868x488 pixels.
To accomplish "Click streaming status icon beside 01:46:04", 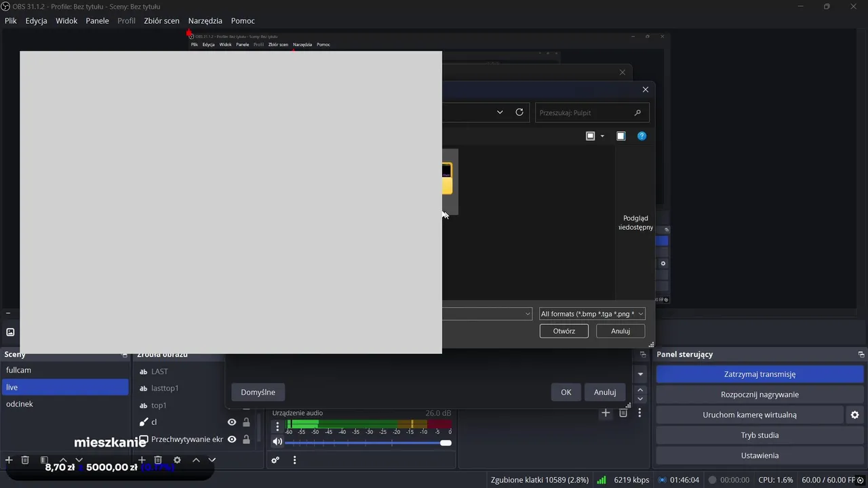I will click(x=663, y=480).
